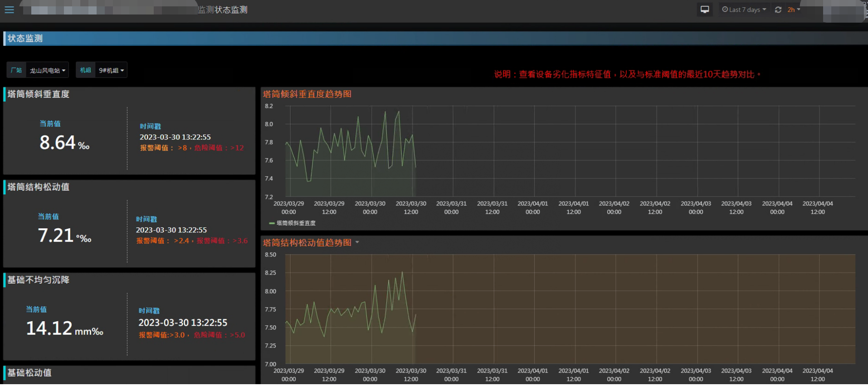868x386 pixels.
Task: Click the 基础松动值 panel title
Action: point(29,373)
